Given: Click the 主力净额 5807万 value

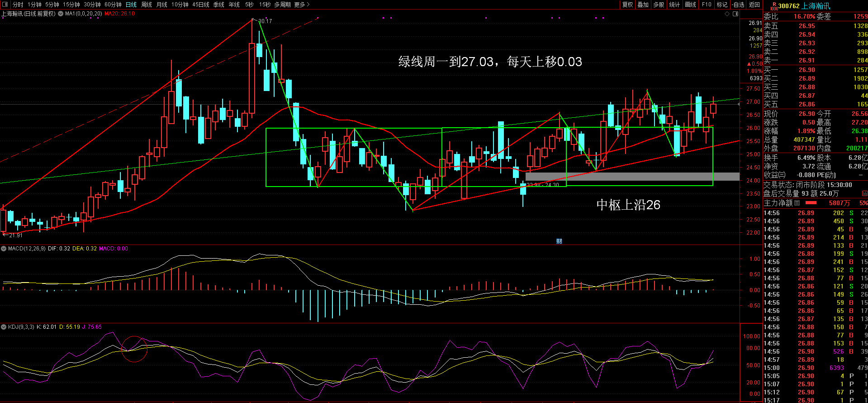Looking at the screenshot, I should tap(840, 203).
